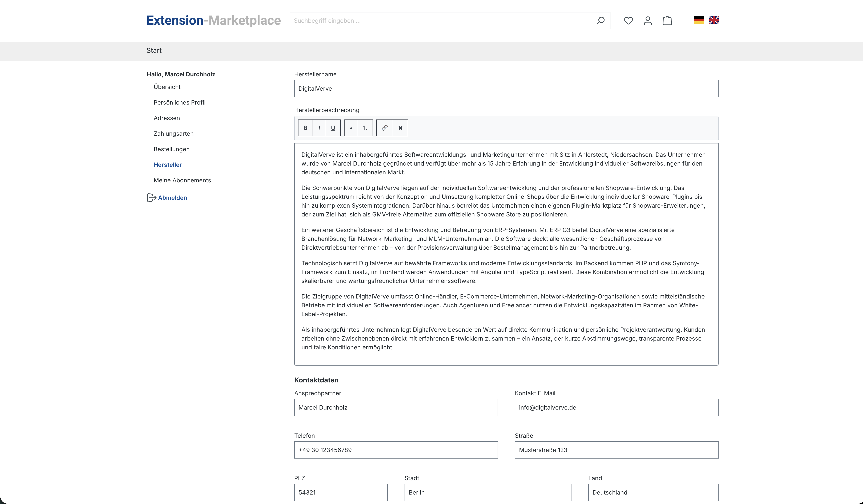
Task: Insert a numbered list
Action: click(365, 128)
